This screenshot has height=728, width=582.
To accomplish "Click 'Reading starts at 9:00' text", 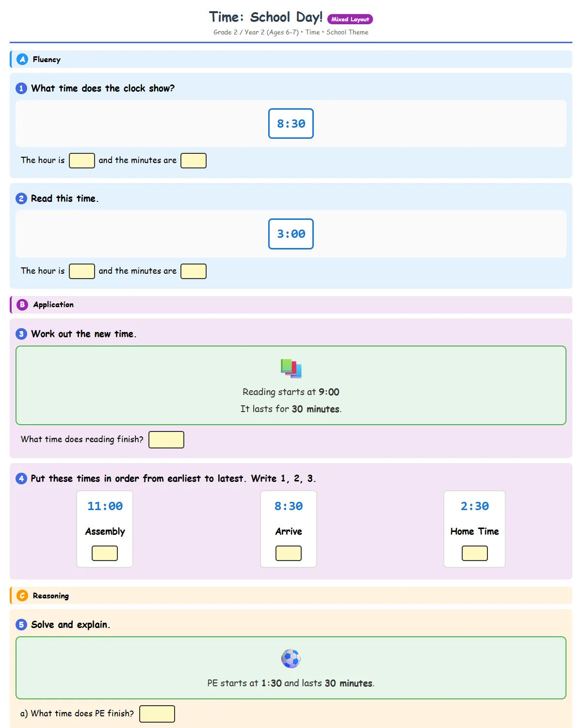I will 291,392.
